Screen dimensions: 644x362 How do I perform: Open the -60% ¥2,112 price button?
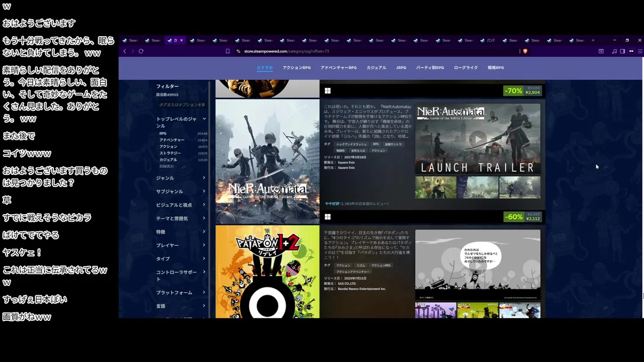(522, 217)
